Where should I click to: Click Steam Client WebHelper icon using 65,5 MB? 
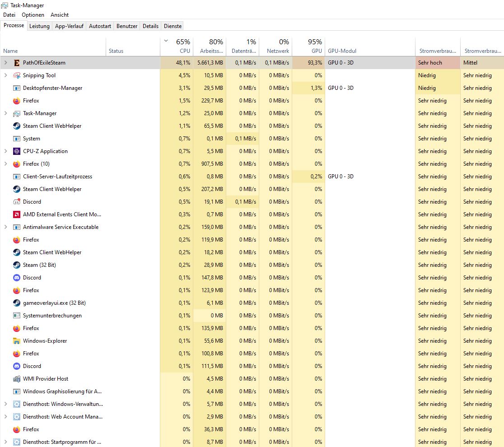tap(17, 126)
